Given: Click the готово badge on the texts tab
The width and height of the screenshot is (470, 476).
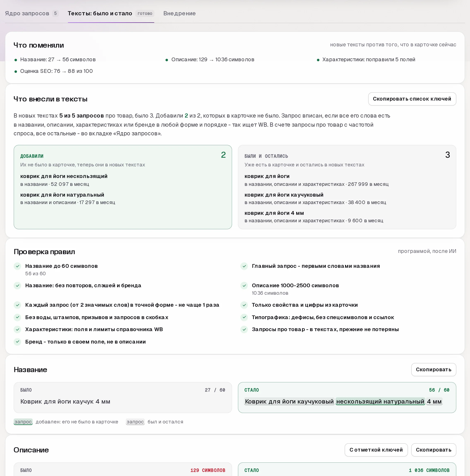Looking at the screenshot, I should [145, 13].
